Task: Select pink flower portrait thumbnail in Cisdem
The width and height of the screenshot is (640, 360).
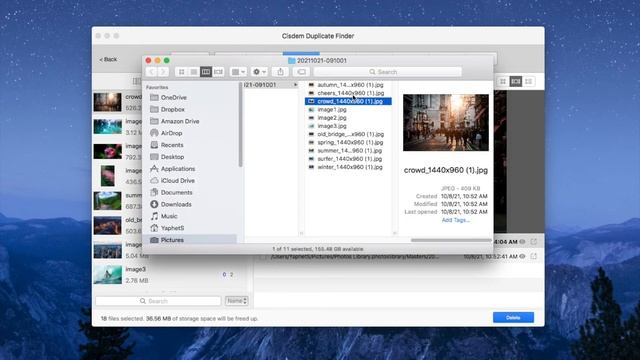Action: [108, 176]
